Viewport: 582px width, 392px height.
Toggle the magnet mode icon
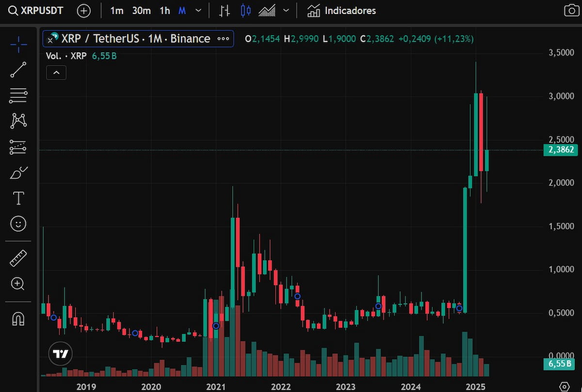pos(18,318)
